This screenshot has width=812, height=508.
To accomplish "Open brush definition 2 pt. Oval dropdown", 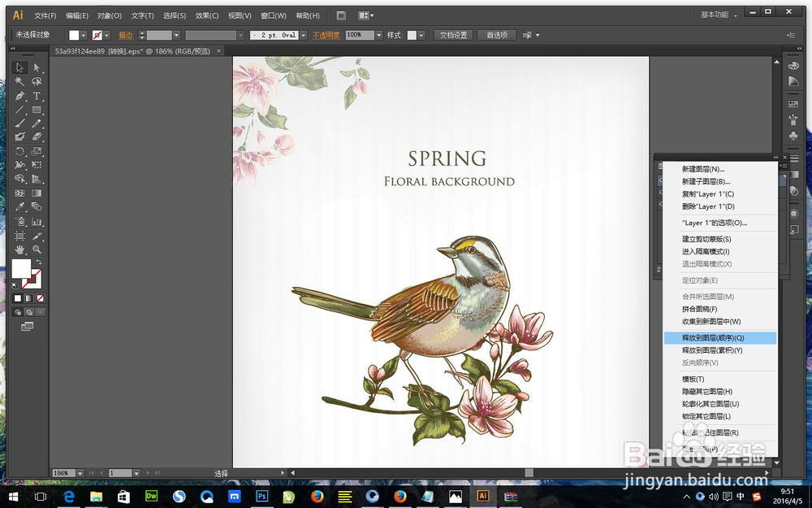I will (x=304, y=35).
